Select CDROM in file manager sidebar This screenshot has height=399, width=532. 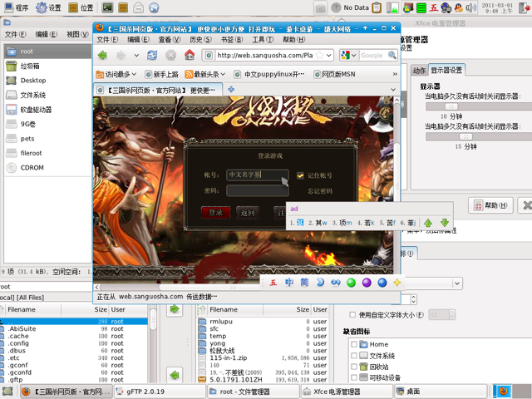tap(47, 168)
